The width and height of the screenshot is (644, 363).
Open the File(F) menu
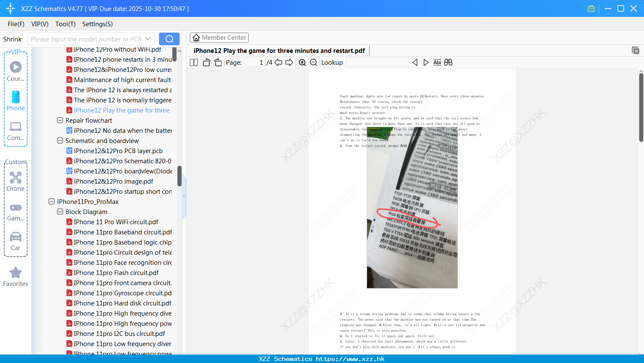tap(16, 24)
